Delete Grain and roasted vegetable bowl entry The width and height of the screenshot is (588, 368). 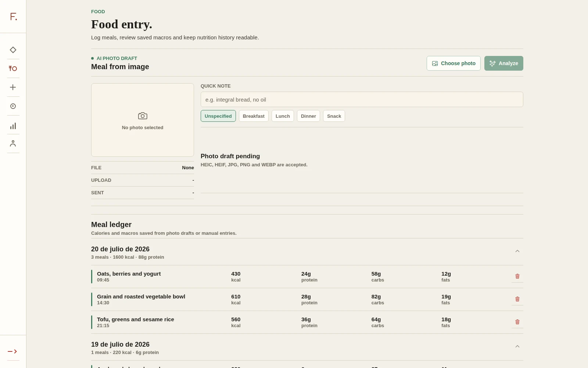pyautogui.click(x=517, y=299)
